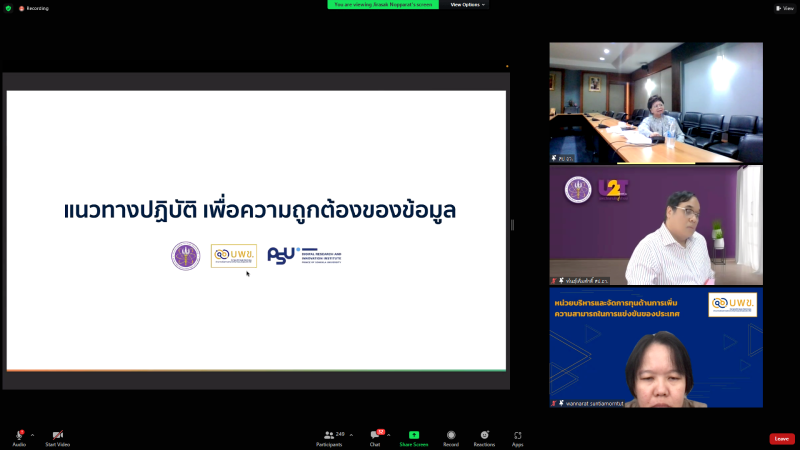Open the Participants panel
The image size is (800, 450).
pyautogui.click(x=331, y=436)
